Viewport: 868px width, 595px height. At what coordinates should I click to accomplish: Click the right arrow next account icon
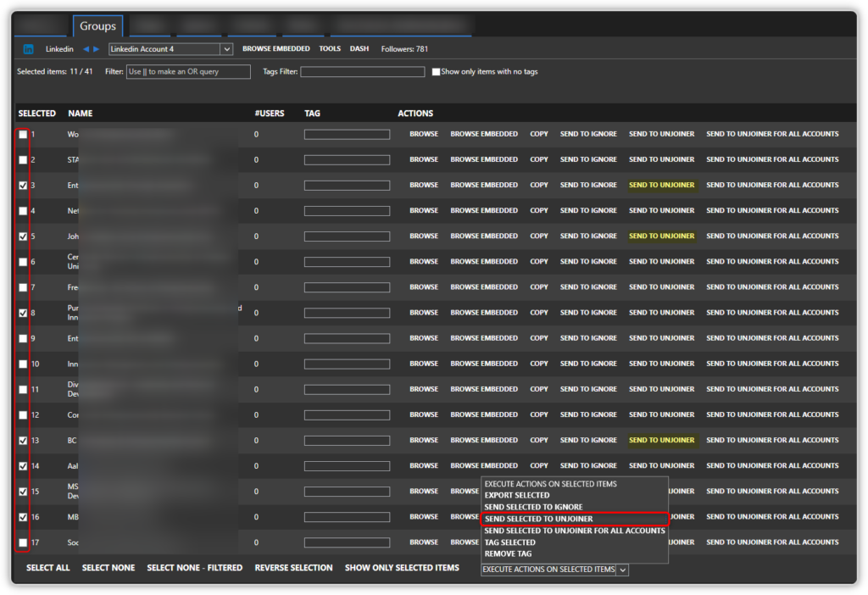click(97, 49)
